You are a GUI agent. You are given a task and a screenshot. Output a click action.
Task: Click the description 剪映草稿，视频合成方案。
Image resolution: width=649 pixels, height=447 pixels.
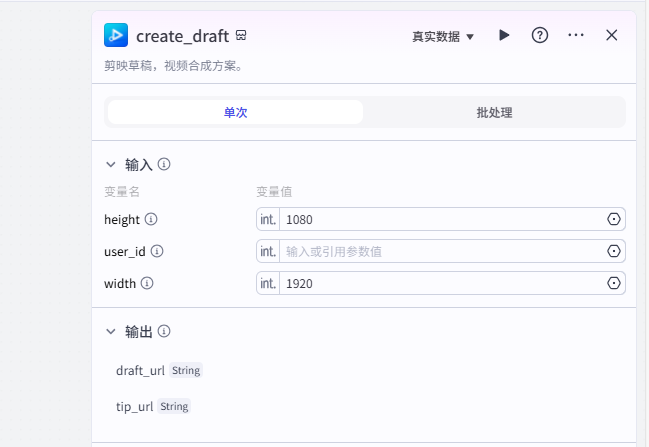(173, 65)
